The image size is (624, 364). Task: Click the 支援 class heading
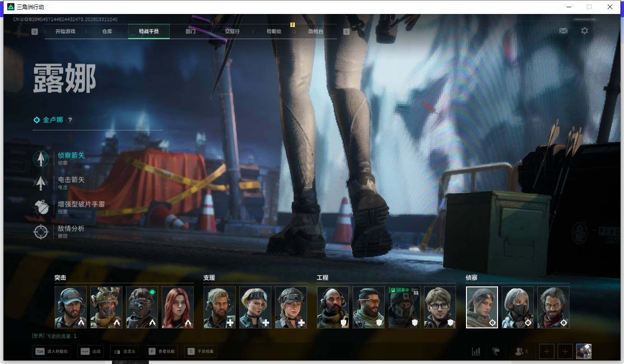(x=209, y=278)
